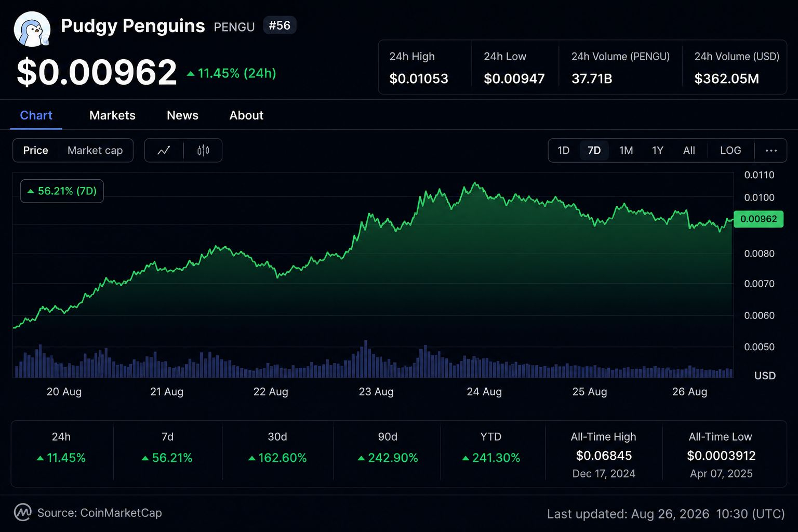Click the 0.0110 price axis label

coord(759,175)
